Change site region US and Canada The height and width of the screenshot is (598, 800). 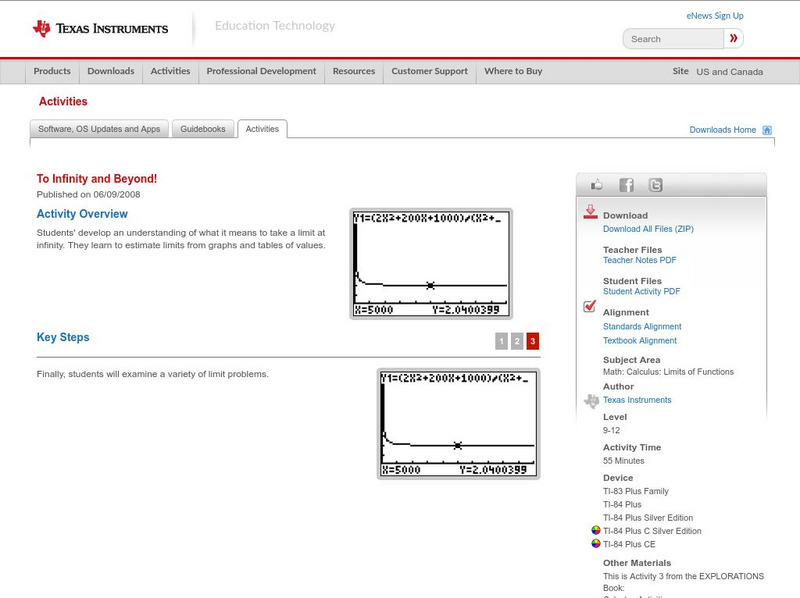[x=730, y=72]
